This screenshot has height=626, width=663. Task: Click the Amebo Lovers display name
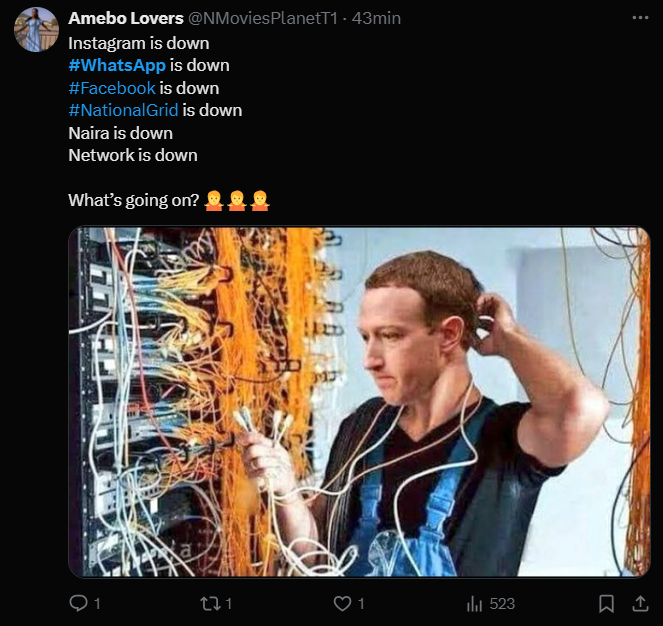pos(125,19)
